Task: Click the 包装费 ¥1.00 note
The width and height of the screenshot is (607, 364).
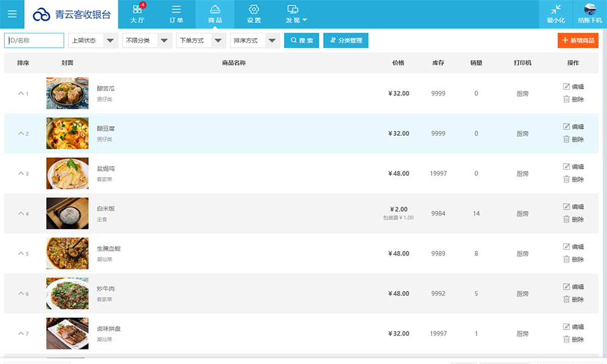Action: pos(398,218)
